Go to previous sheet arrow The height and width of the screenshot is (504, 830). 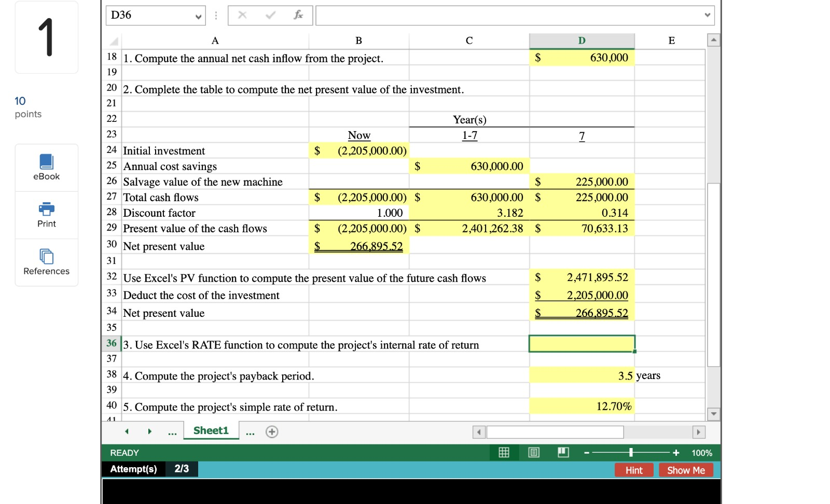126,431
